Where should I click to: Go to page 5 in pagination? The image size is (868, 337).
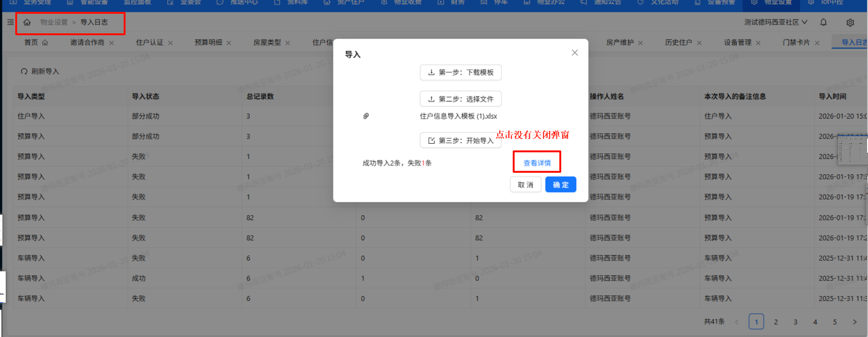click(x=835, y=322)
